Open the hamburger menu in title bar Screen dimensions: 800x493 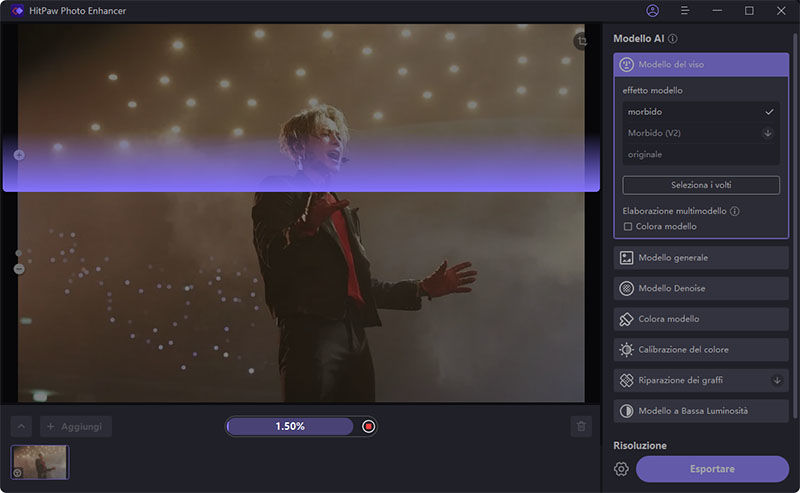pos(685,11)
